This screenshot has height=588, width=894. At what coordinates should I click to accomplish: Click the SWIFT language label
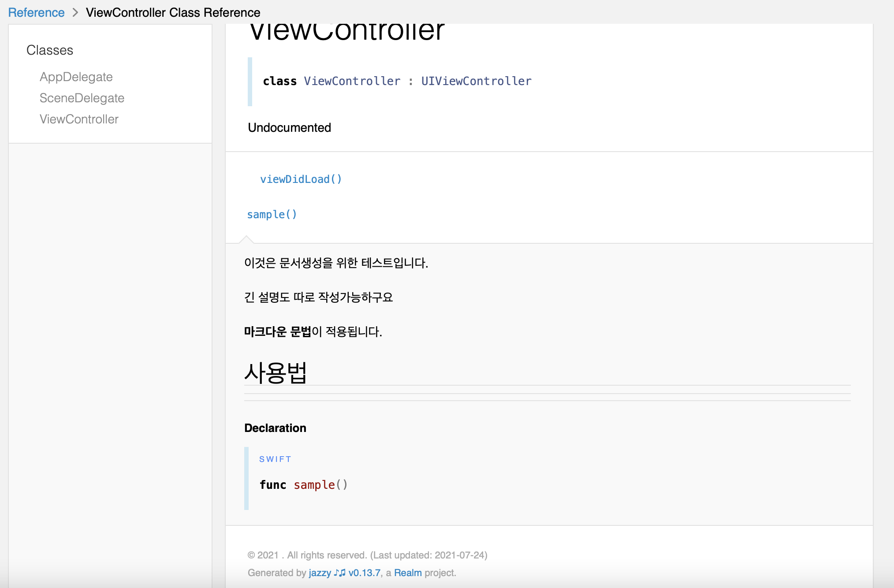[275, 459]
